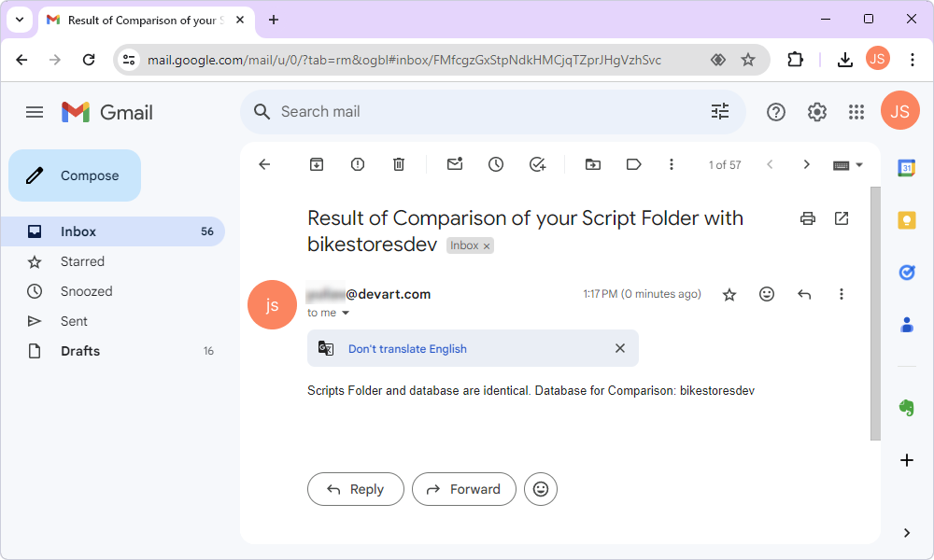Open Google Calendar side panel
Image resolution: width=934 pixels, height=560 pixels.
coord(907,168)
